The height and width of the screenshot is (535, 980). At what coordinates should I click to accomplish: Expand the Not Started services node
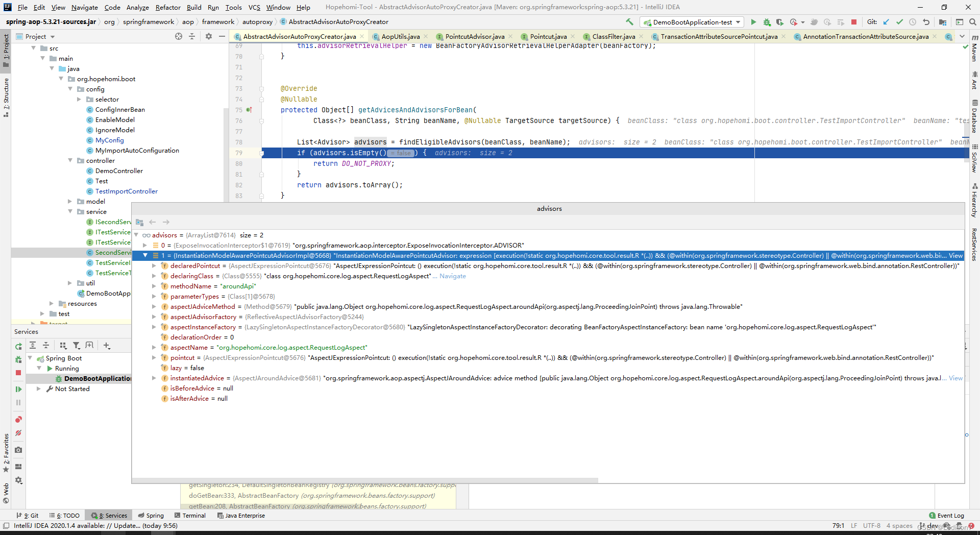(39, 388)
